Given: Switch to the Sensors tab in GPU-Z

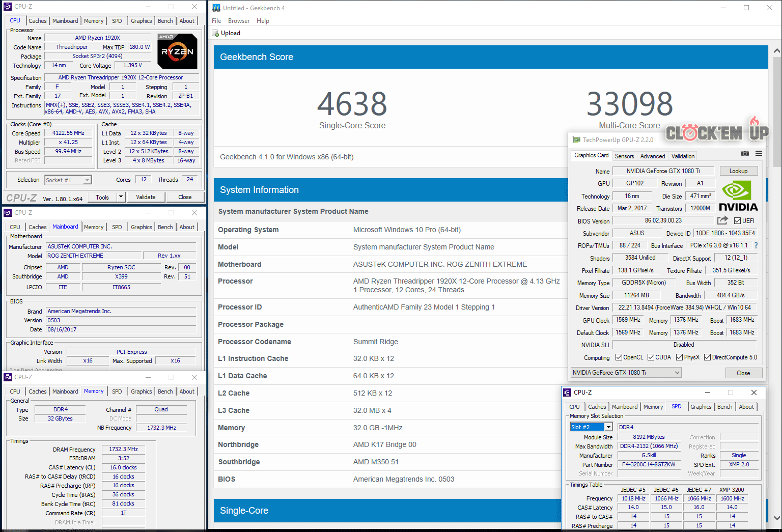Looking at the screenshot, I should [624, 156].
